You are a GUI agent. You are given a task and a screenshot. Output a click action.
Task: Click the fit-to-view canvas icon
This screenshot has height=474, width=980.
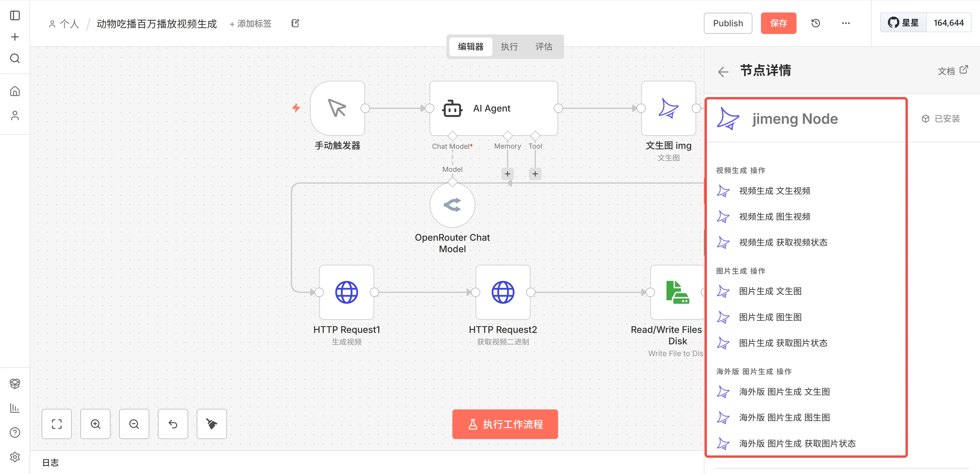click(57, 424)
